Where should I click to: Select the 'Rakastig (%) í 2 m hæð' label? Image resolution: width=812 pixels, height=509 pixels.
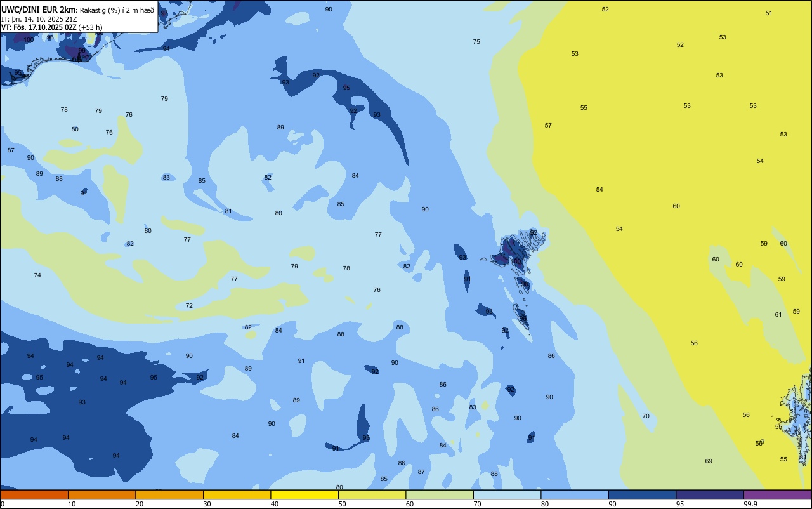pos(117,10)
